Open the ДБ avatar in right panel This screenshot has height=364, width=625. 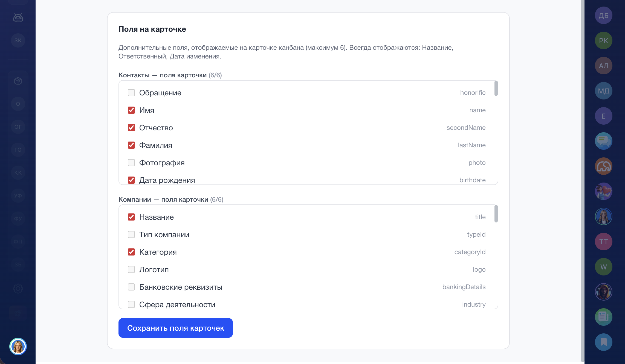tap(603, 15)
